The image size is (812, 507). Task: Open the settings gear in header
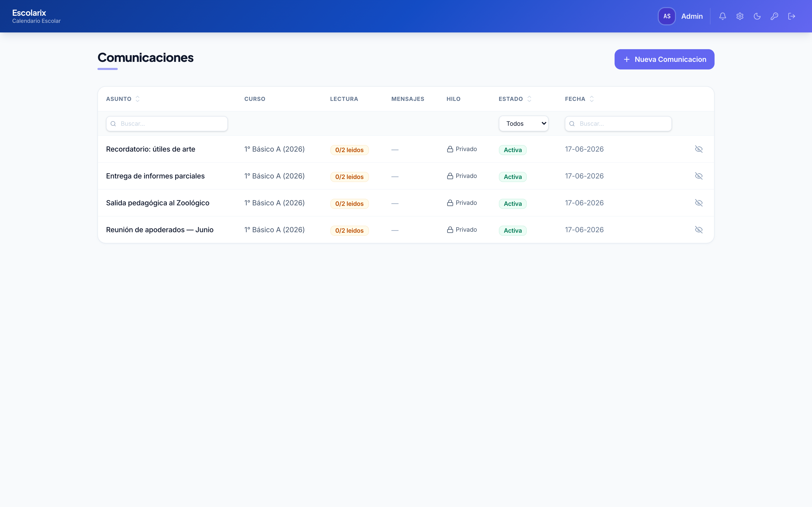click(x=740, y=16)
